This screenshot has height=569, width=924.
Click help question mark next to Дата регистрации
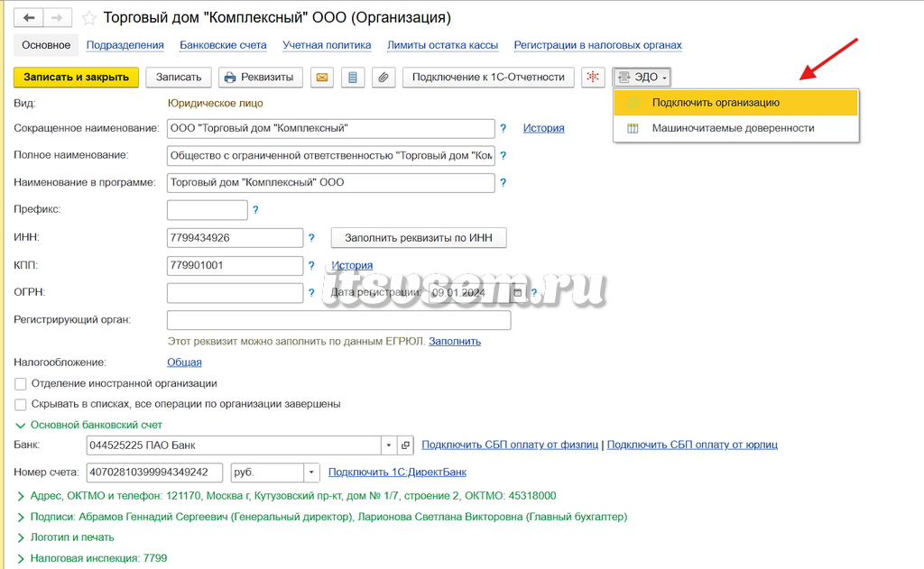(x=534, y=293)
